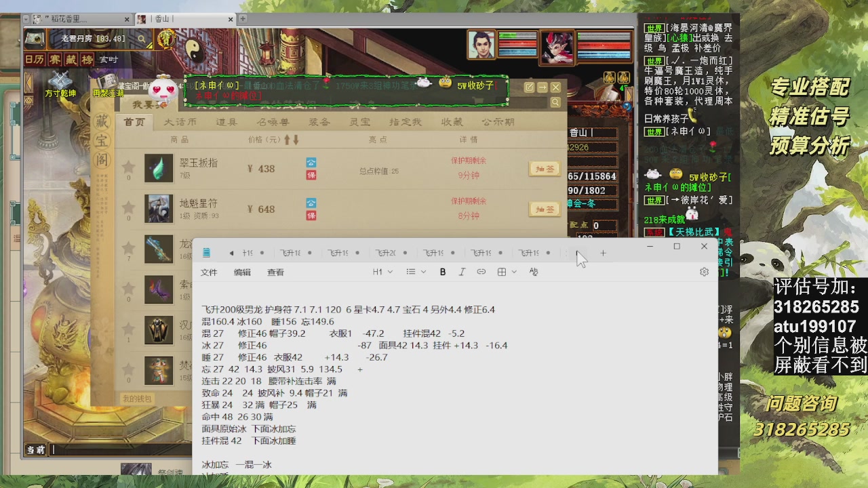This screenshot has width=868, height=488.
Task: Click the minimap search magnifier icon
Action: point(142,39)
